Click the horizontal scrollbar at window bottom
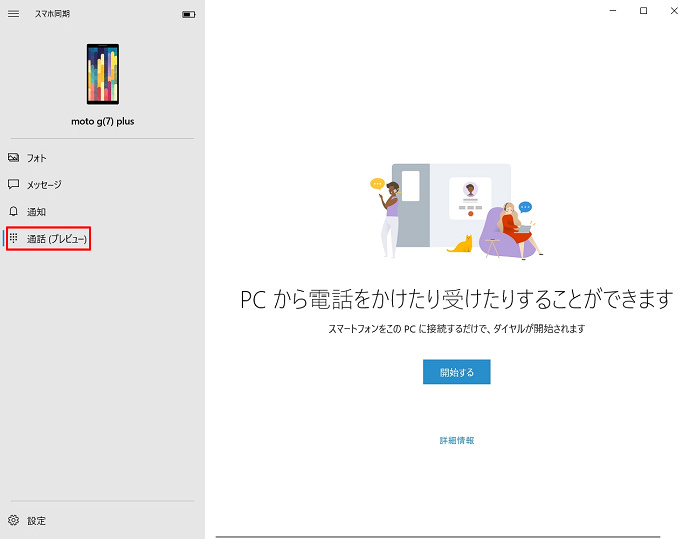The image size is (690, 539). (x=438, y=536)
